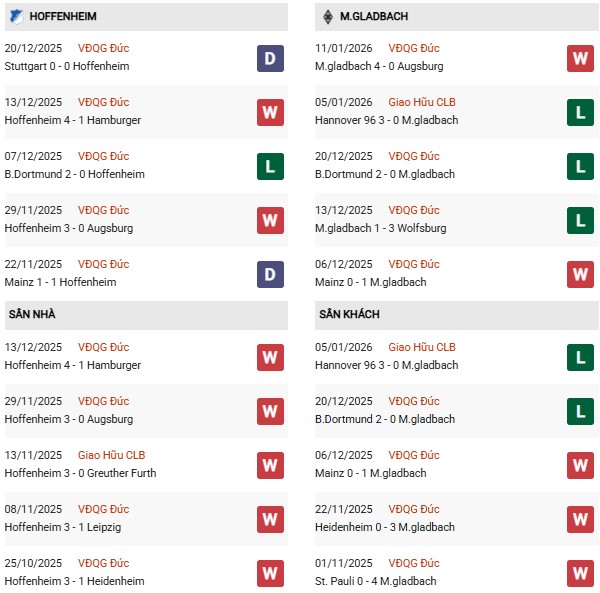Click W badge for St. Pauli 0-4 M.gladbach
Viewport: 600px width, 593px height.
coord(580,573)
